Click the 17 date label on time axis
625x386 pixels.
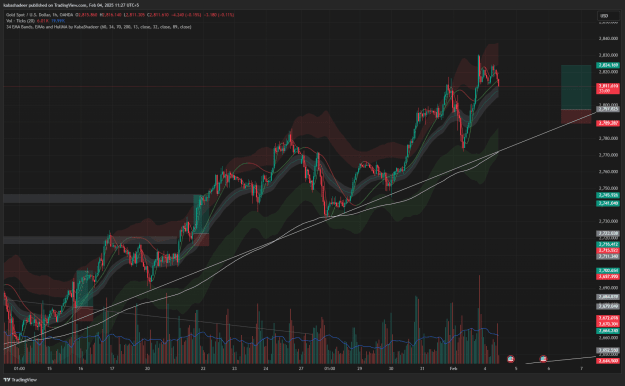(x=112, y=368)
